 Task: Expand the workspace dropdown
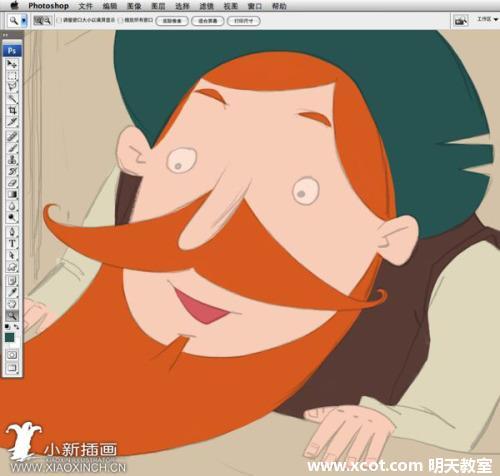click(x=487, y=20)
